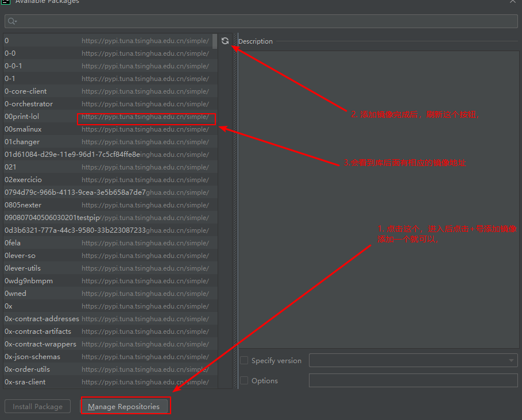Click the Options text field
The image size is (522, 420).
pos(413,380)
